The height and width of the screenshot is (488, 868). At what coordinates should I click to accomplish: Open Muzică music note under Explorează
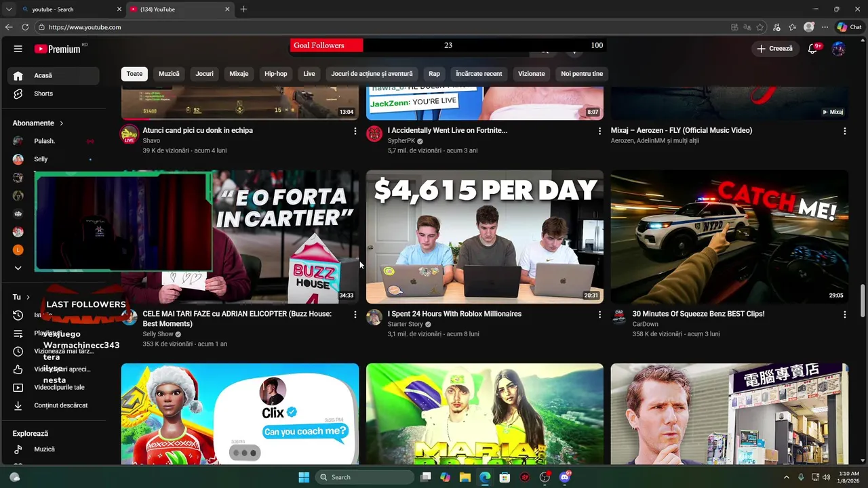point(18,449)
